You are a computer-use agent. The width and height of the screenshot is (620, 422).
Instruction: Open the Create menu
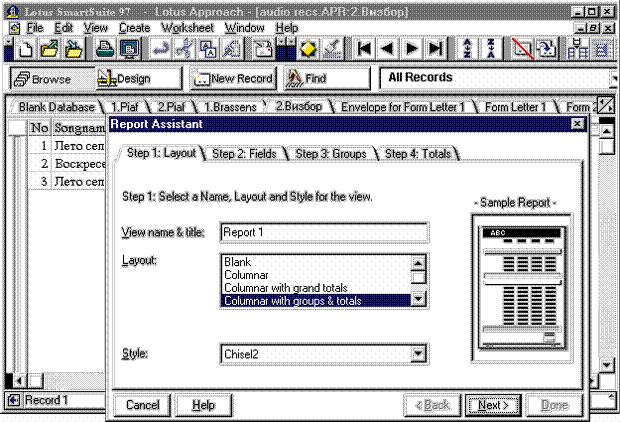click(x=134, y=28)
